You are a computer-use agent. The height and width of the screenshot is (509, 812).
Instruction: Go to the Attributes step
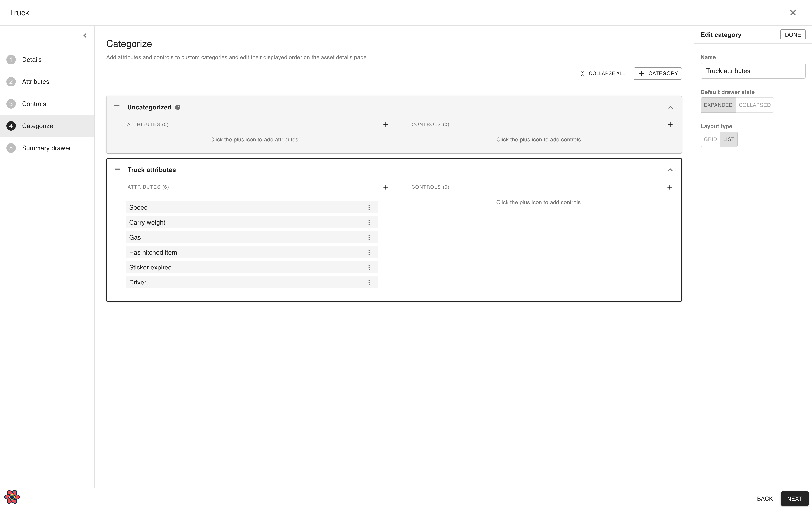pyautogui.click(x=35, y=82)
